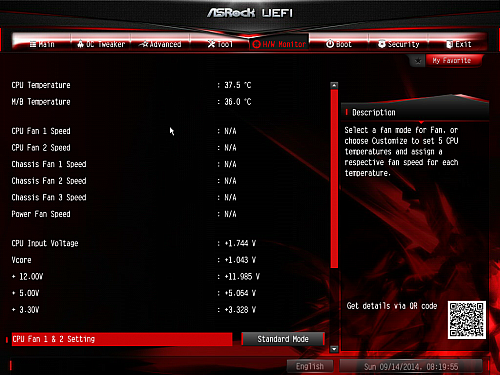Click the scrollbar down arrow

(x=334, y=349)
